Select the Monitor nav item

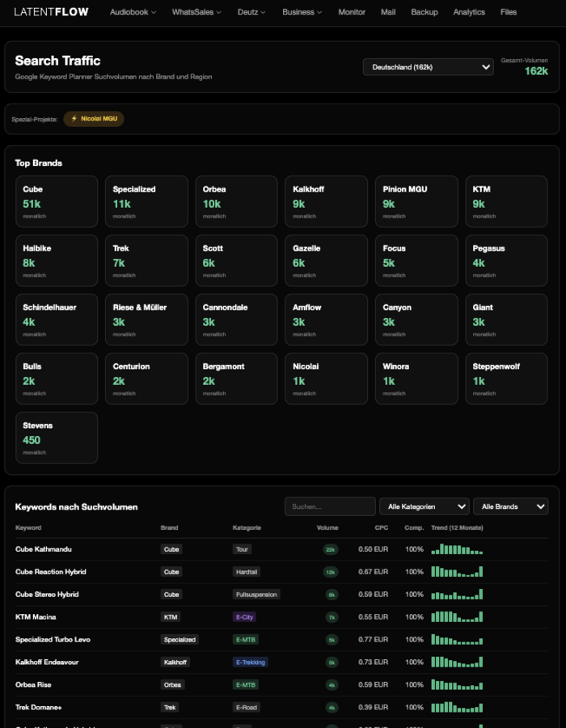click(352, 12)
